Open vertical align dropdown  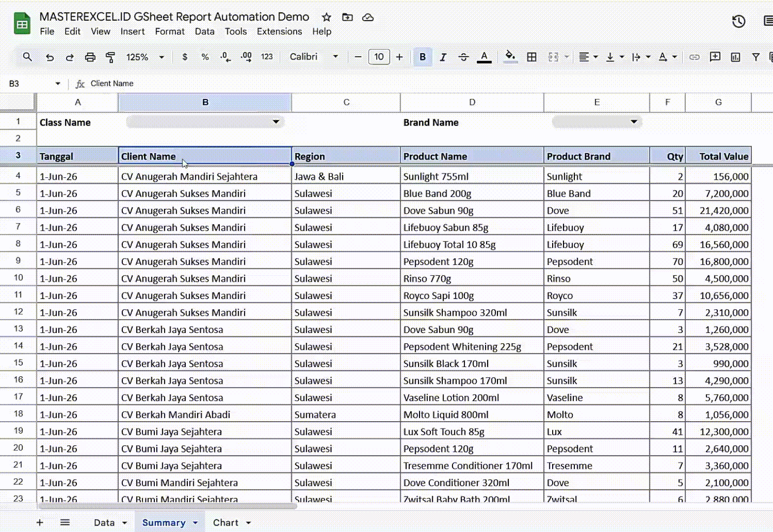pos(614,57)
